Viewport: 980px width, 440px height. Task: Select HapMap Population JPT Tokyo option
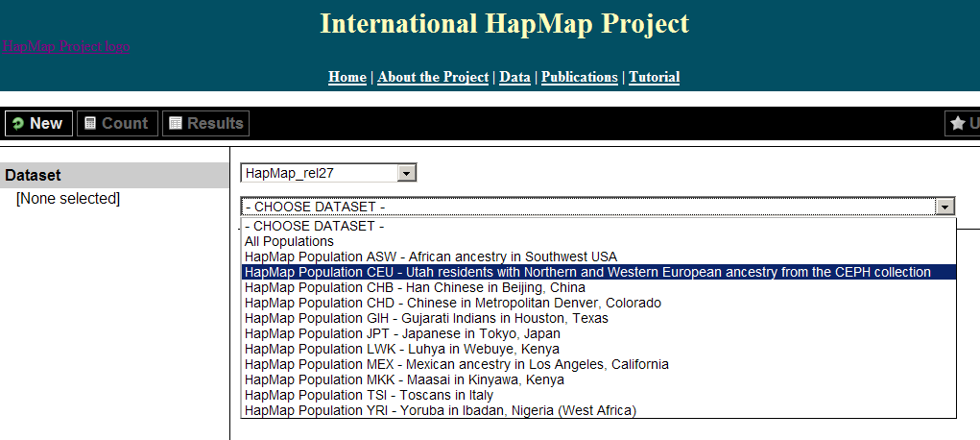pos(598,333)
